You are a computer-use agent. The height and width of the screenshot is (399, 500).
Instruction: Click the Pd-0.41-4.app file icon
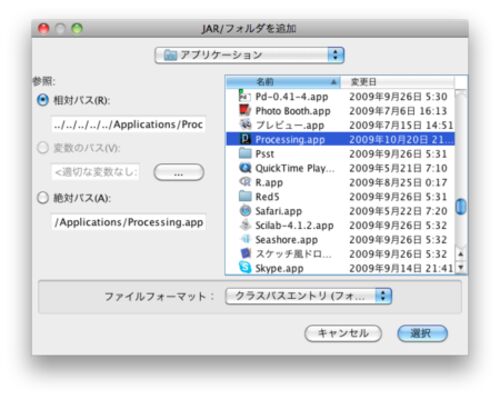(x=245, y=96)
